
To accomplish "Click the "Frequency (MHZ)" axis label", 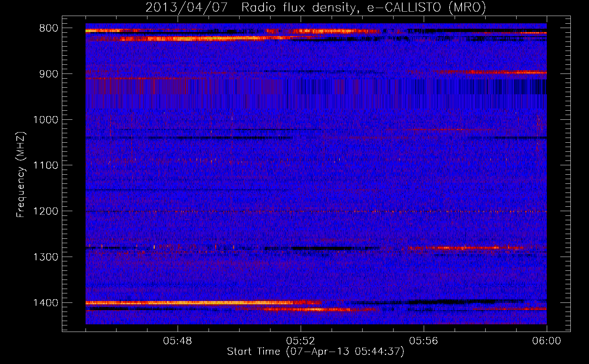I will click(x=21, y=175).
